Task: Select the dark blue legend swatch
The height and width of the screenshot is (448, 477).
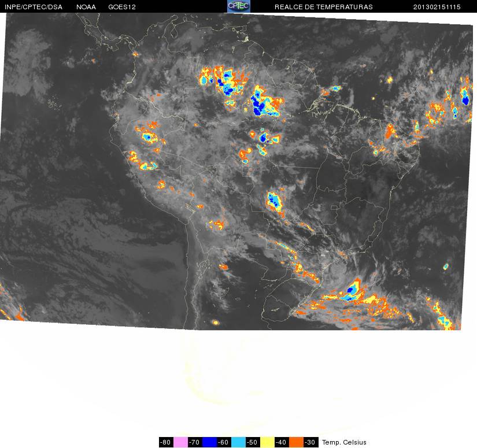Action: [209, 442]
